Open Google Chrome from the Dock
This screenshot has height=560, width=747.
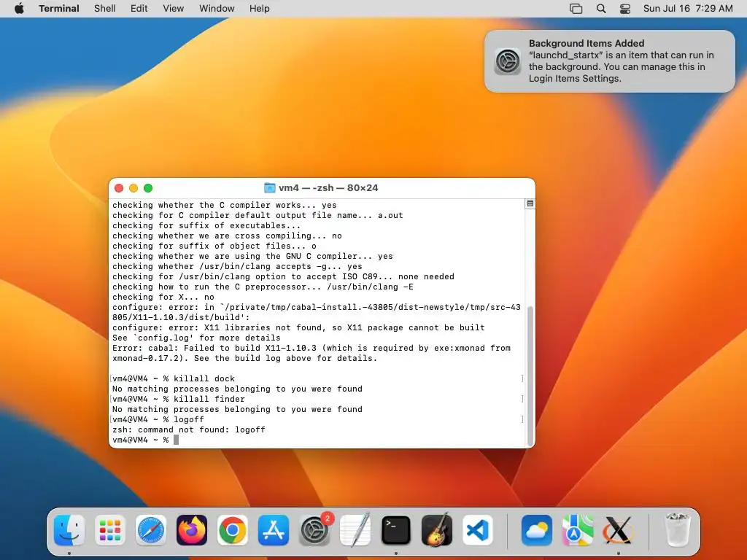[x=233, y=530]
